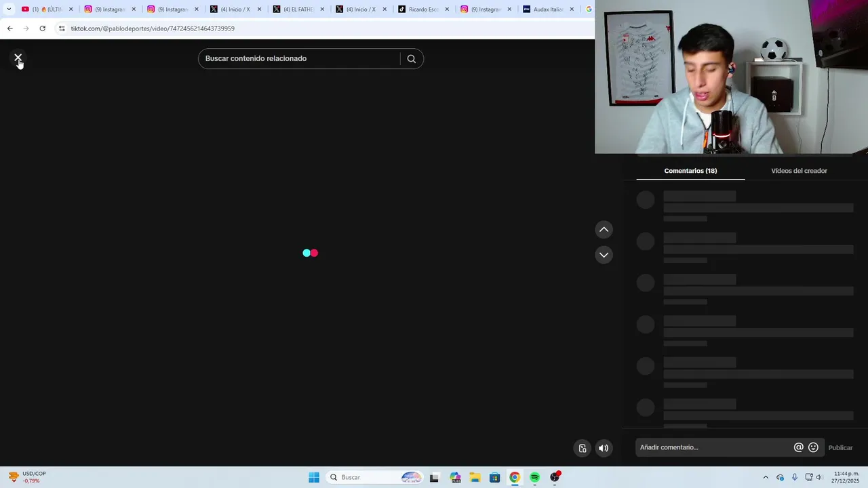Open volume control in system tray
This screenshot has width=868, height=488.
pyautogui.click(x=819, y=477)
